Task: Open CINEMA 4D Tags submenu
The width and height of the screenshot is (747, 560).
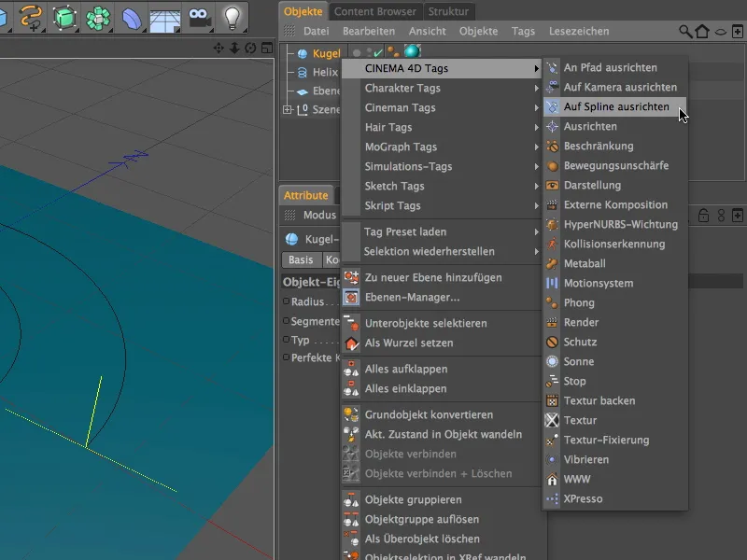Action: [x=441, y=68]
